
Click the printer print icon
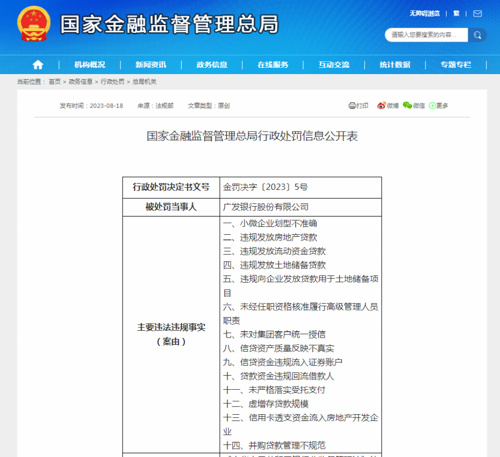click(352, 106)
